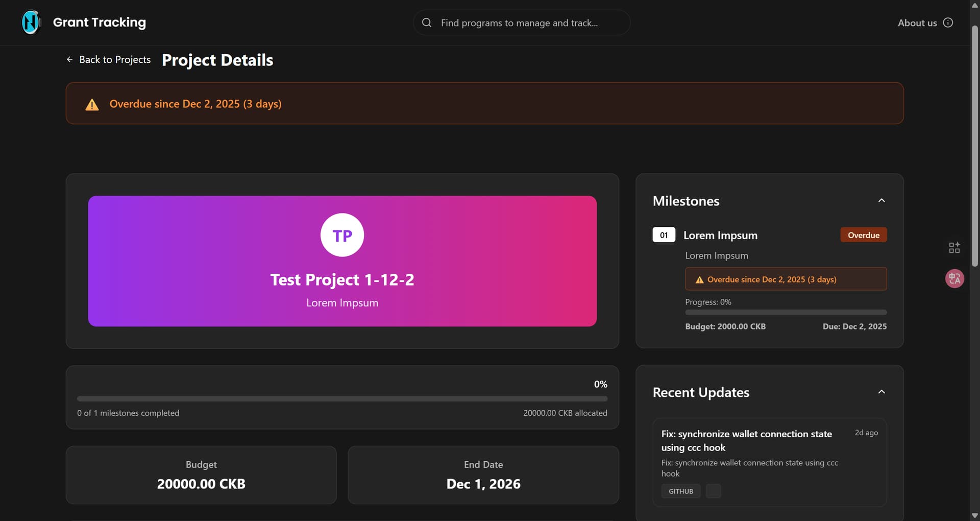Image resolution: width=980 pixels, height=521 pixels.
Task: Open the wallet connection fix update
Action: (746, 440)
